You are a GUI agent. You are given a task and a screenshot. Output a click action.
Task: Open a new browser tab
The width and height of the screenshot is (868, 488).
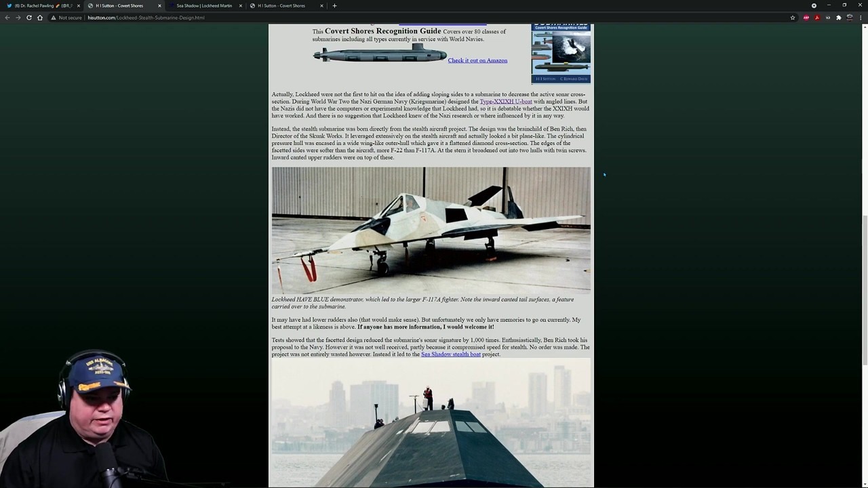[334, 5]
